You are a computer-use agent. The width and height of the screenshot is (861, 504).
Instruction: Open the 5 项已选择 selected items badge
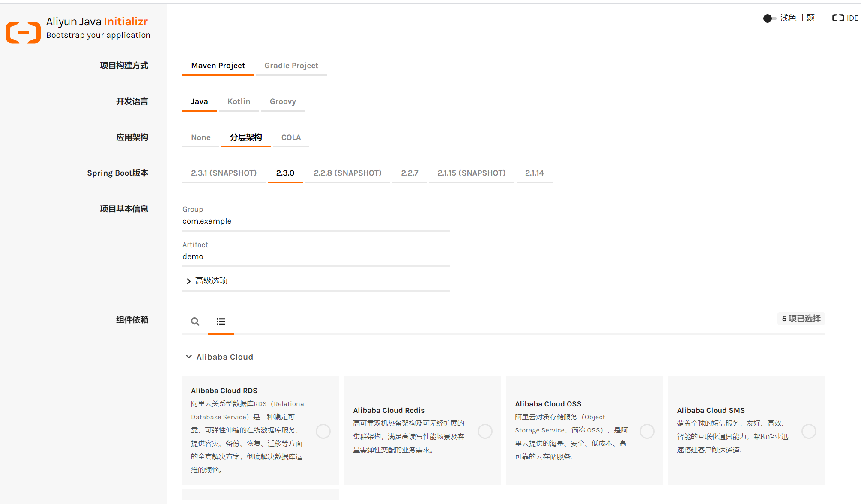[801, 319]
